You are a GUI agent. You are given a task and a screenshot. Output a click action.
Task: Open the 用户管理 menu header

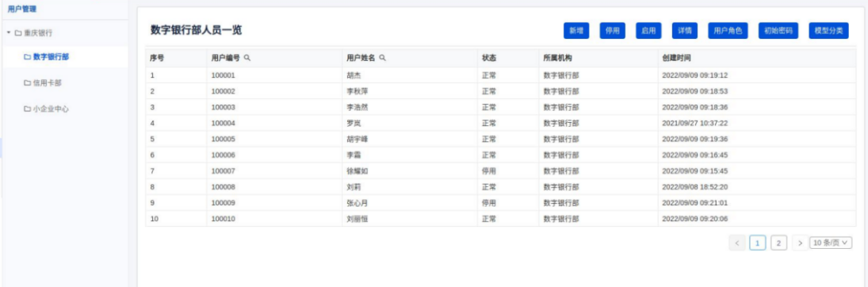(x=22, y=9)
